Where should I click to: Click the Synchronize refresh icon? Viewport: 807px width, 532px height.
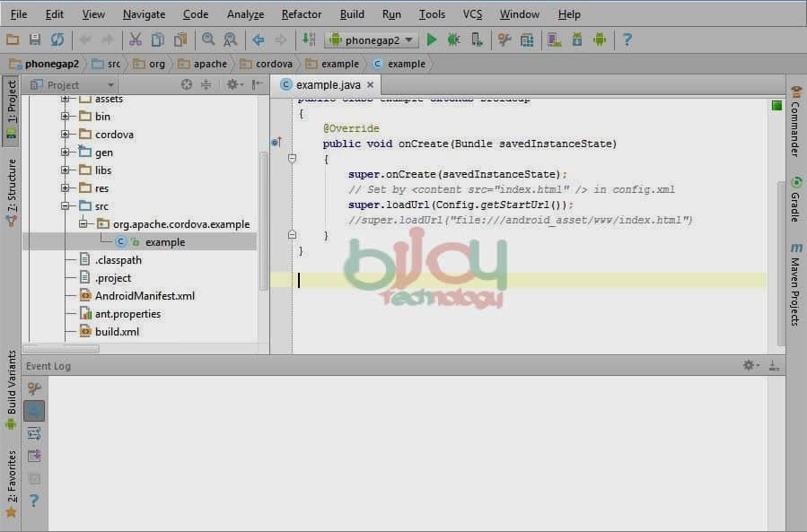(x=57, y=39)
